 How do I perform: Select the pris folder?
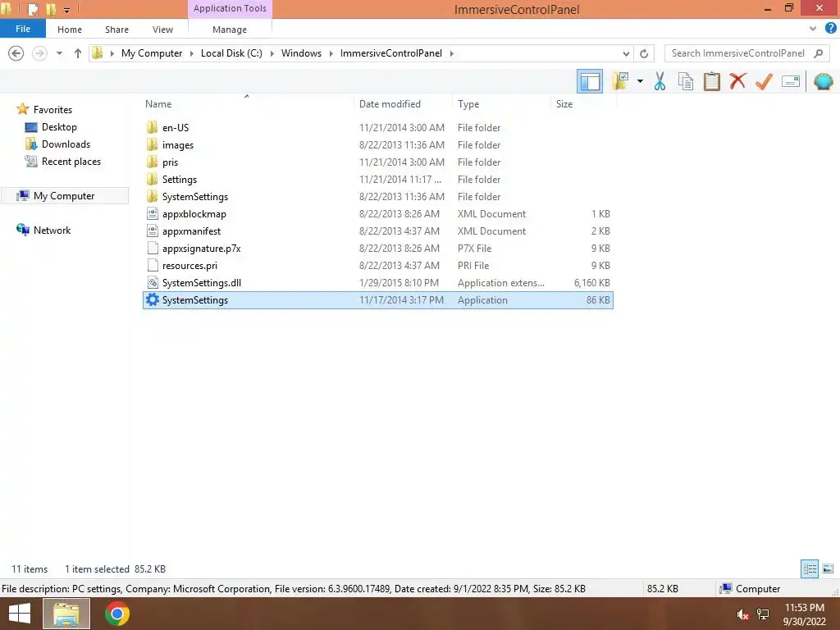coord(170,162)
